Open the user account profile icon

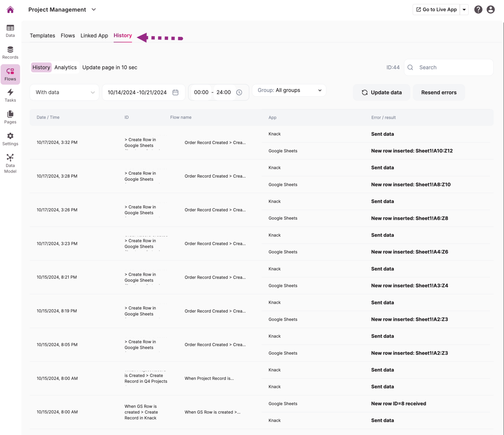point(491,10)
